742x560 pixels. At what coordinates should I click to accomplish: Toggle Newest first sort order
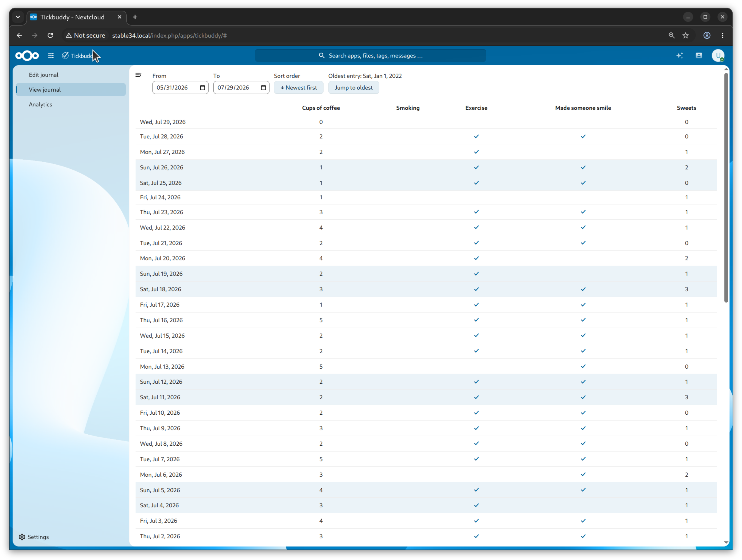[x=298, y=88]
